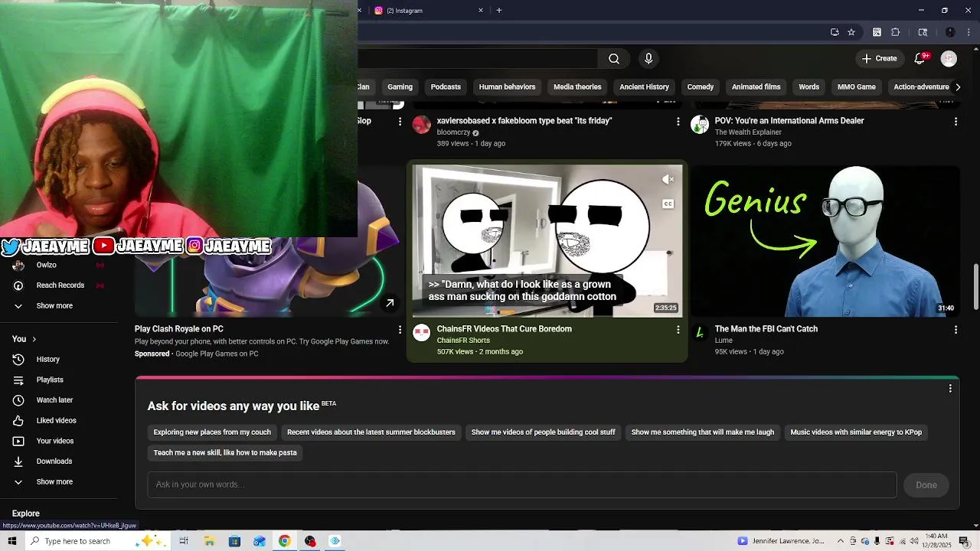
Task: Open YouTube notifications bell
Action: (x=921, y=59)
